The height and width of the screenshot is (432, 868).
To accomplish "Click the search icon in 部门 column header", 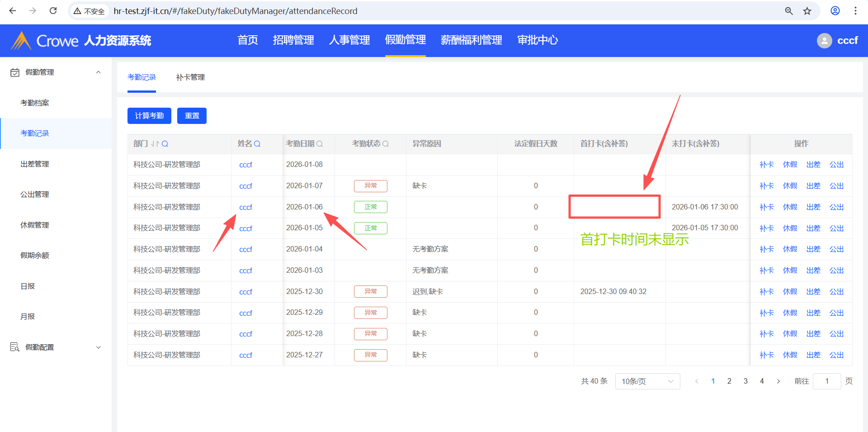I will pyautogui.click(x=165, y=144).
